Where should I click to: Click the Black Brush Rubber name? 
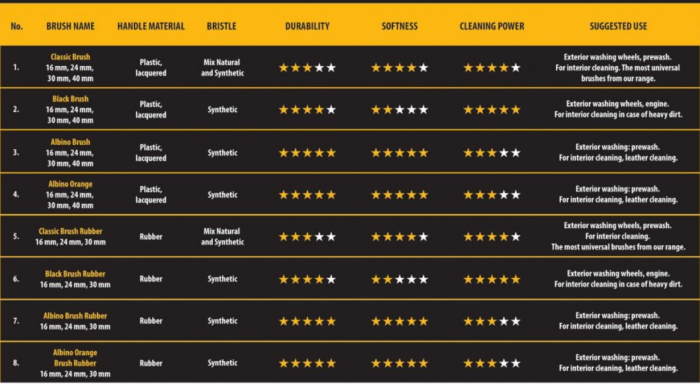75,274
